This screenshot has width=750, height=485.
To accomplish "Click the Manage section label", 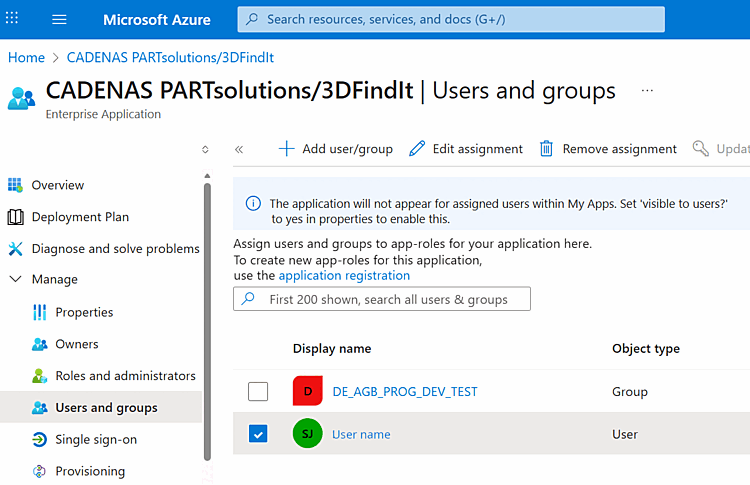I will (x=55, y=279).
